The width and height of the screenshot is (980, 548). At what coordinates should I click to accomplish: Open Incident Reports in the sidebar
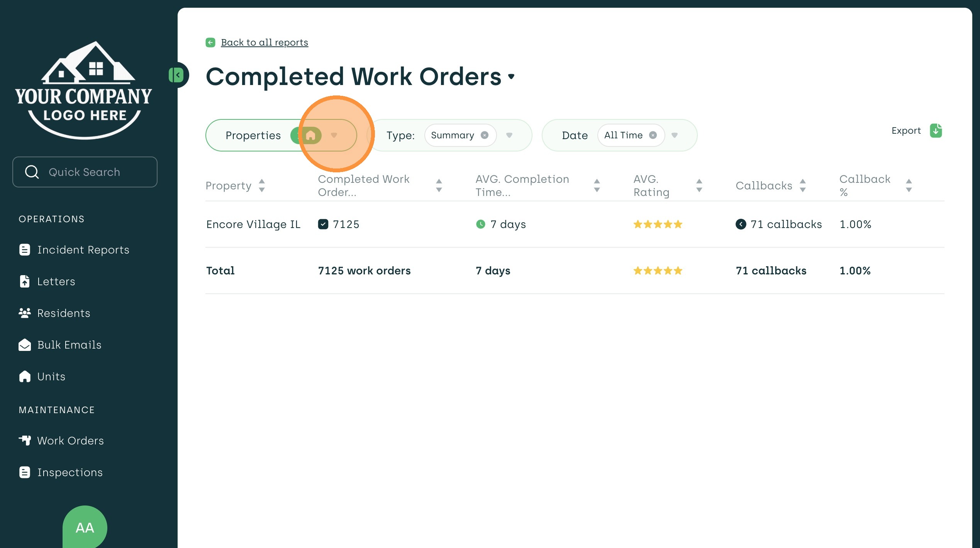(x=83, y=250)
